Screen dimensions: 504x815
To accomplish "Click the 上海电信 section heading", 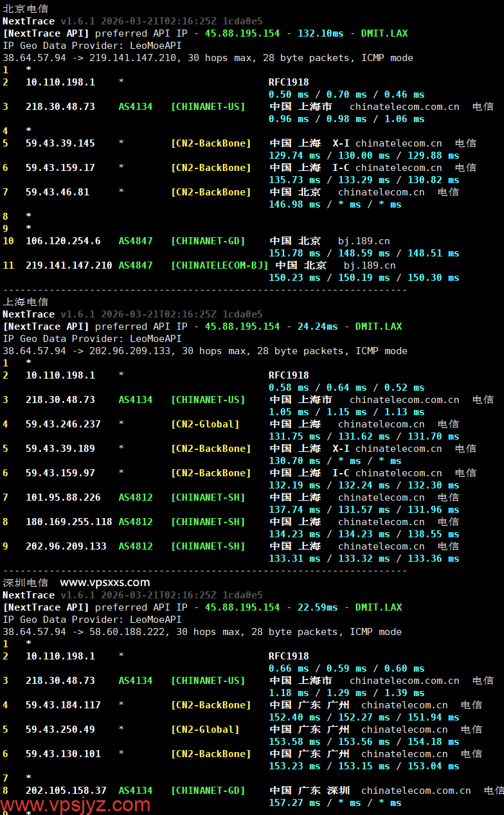I will [x=26, y=302].
